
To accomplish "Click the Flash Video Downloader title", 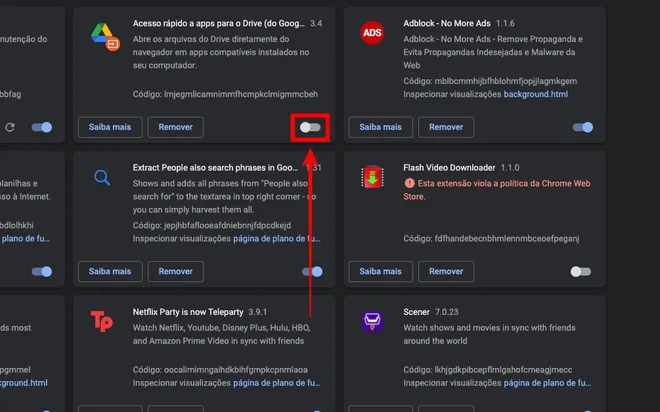I will (449, 167).
